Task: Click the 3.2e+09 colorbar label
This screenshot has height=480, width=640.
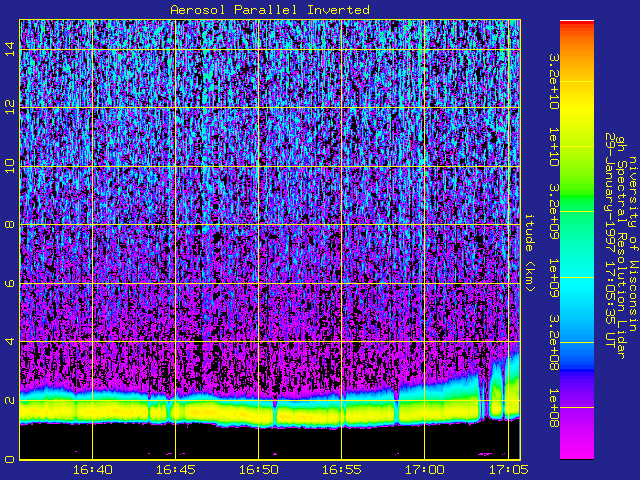Action: (554, 212)
